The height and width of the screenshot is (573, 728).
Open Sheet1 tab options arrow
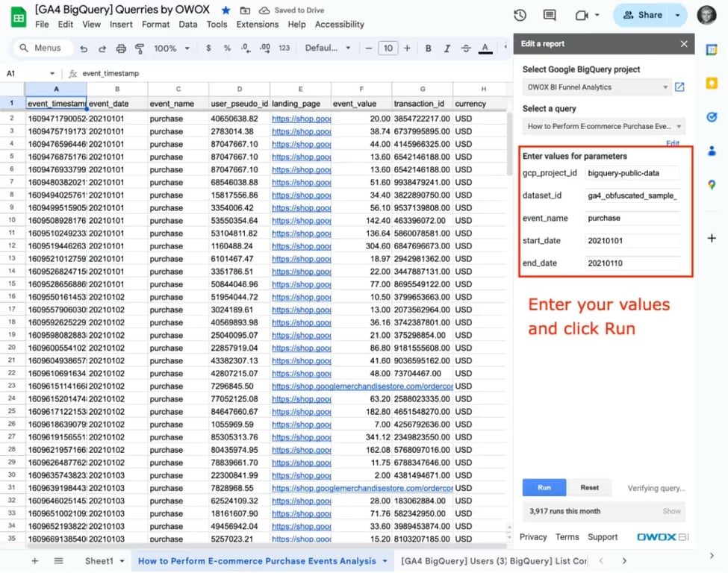tap(122, 561)
